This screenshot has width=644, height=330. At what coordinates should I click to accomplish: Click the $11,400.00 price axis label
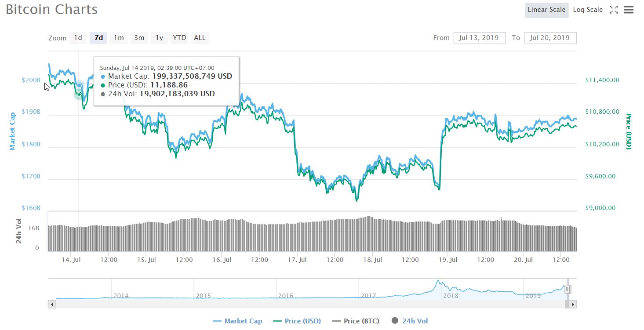(x=602, y=80)
